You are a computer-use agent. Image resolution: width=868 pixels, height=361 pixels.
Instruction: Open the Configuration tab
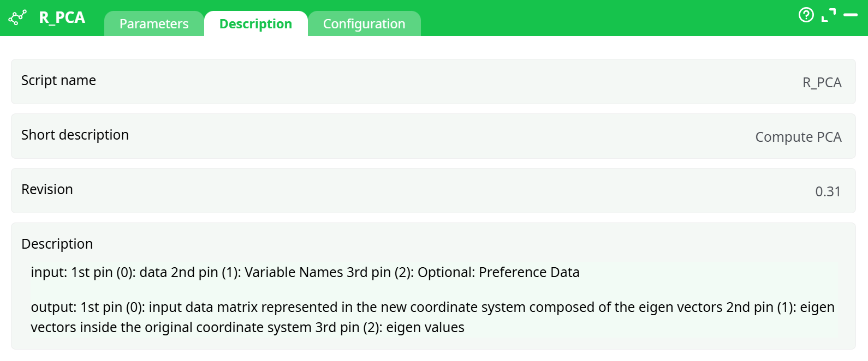point(364,23)
